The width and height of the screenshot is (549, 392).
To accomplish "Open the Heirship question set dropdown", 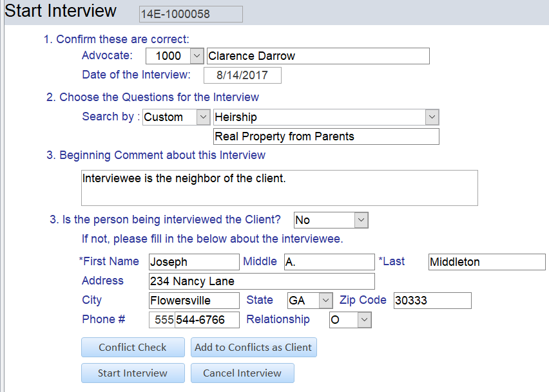I will pos(432,117).
